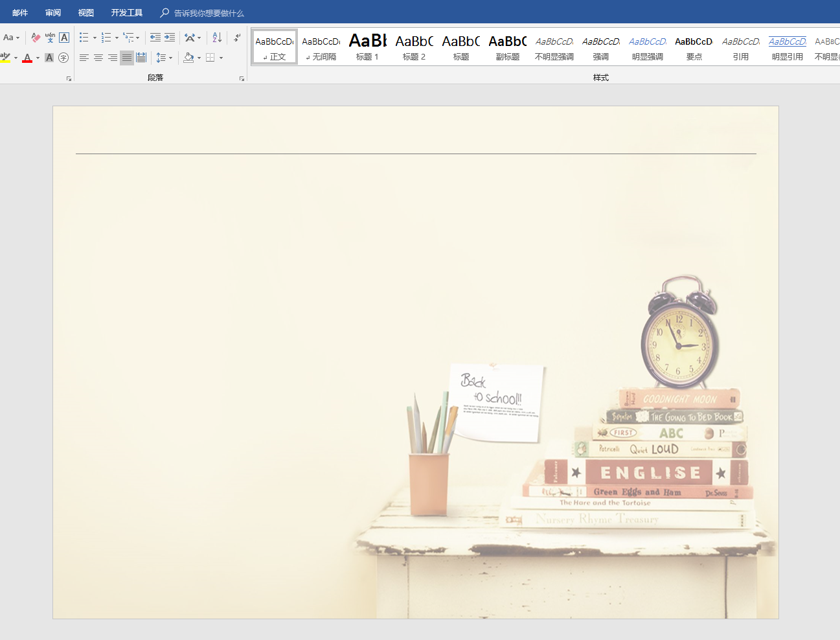Apply the 明显强调 style

648,47
